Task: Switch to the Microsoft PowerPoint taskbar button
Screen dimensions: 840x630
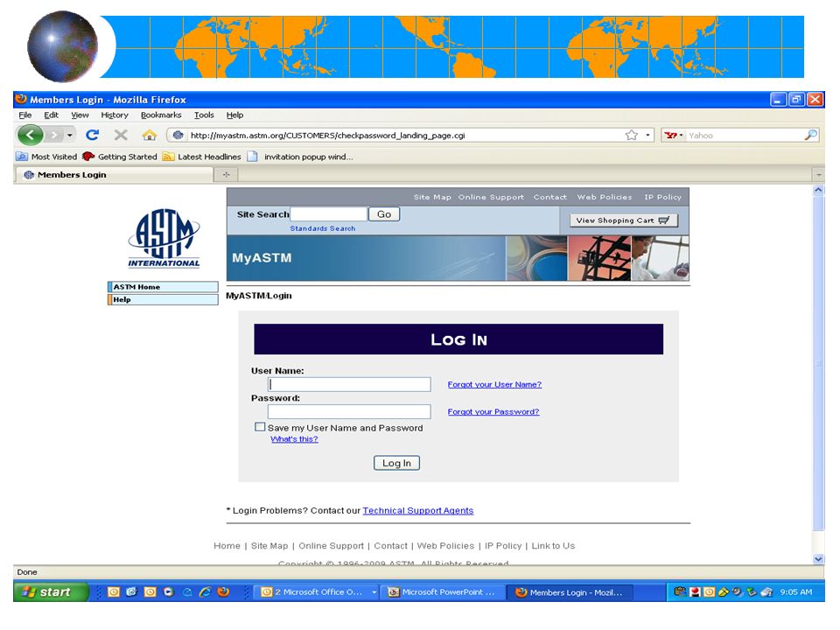Action: 443,592
